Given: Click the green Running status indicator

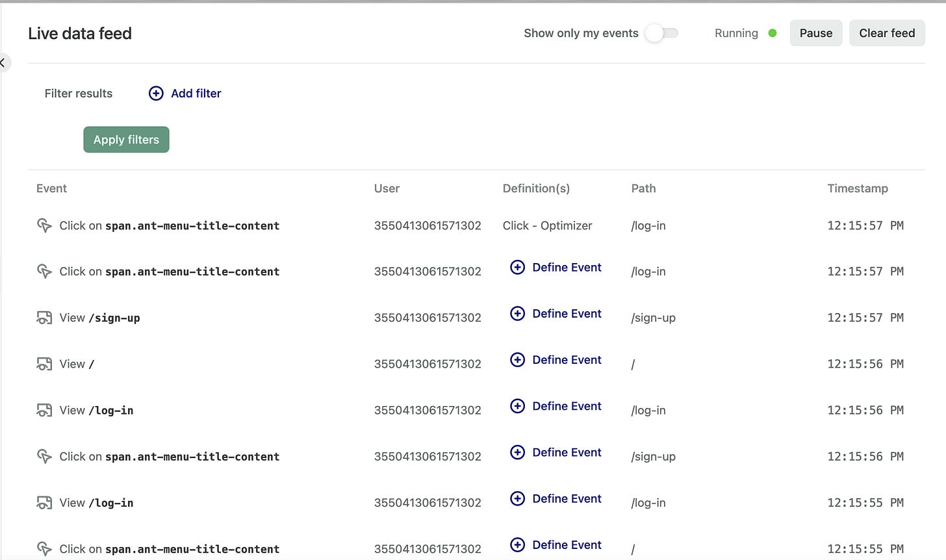Looking at the screenshot, I should [773, 33].
